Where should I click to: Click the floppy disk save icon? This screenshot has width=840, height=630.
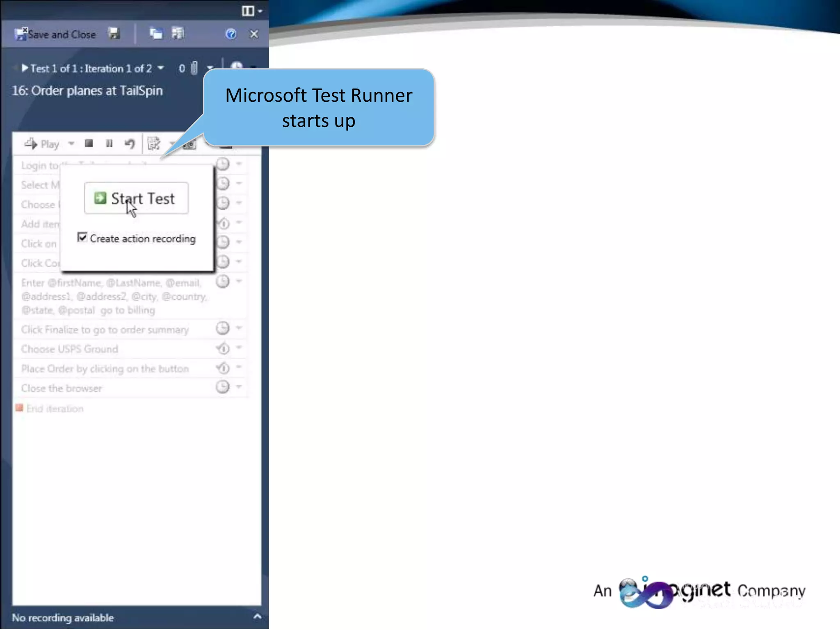pyautogui.click(x=114, y=34)
